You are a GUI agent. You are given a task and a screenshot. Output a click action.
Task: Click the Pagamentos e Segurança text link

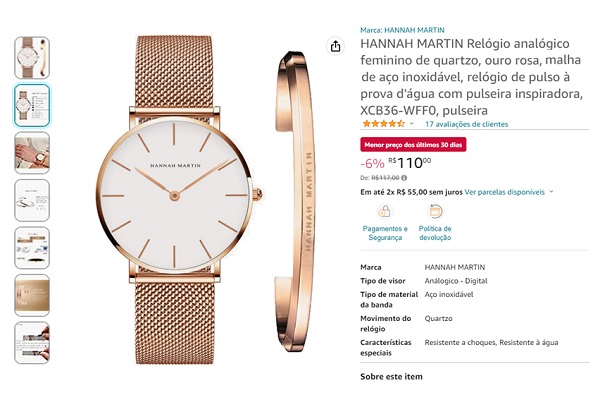click(x=385, y=233)
